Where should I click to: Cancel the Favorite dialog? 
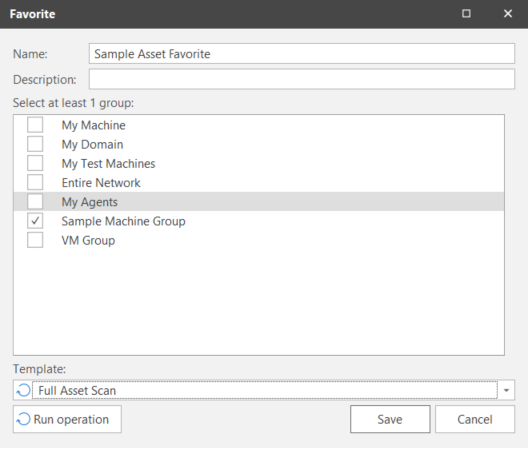click(475, 419)
